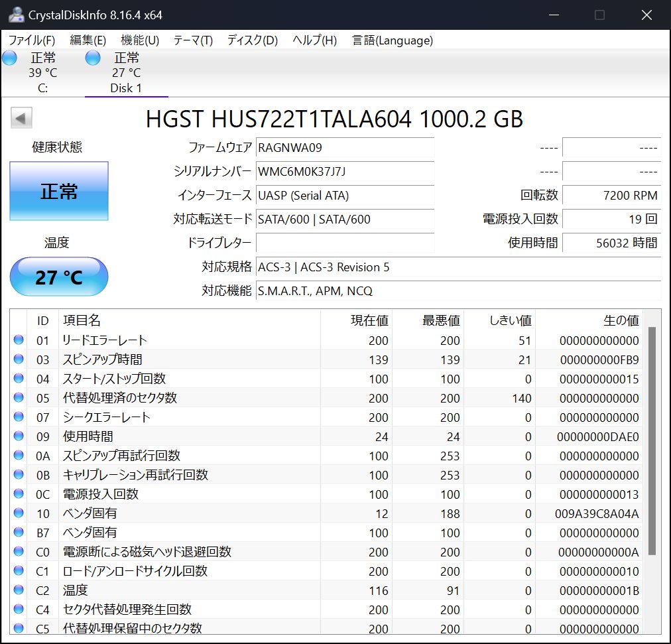Viewport: 671px width, 644px height.
Task: Click the empty drive letter field
Action: [x=345, y=243]
